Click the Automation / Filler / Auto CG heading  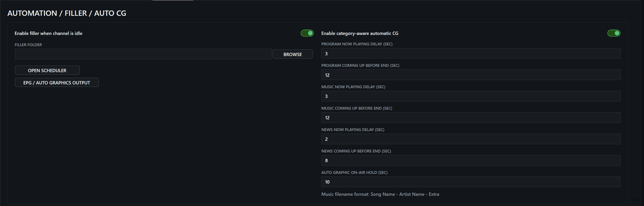point(67,13)
